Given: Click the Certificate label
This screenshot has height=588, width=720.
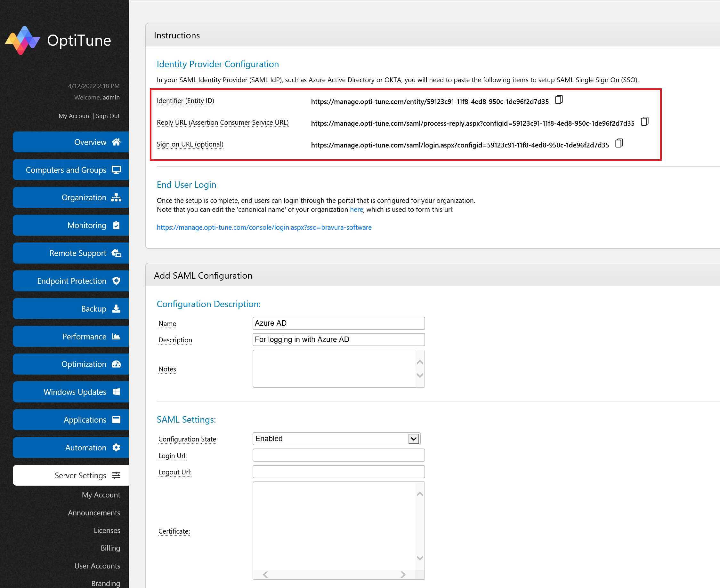Looking at the screenshot, I should pos(174,531).
